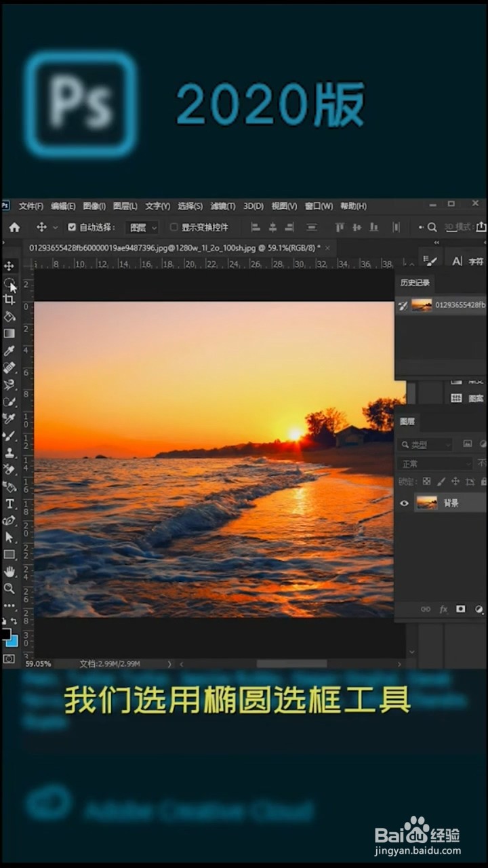This screenshot has width=488, height=868.
Task: Open the Character (字符) panel icon
Action: coord(468,261)
